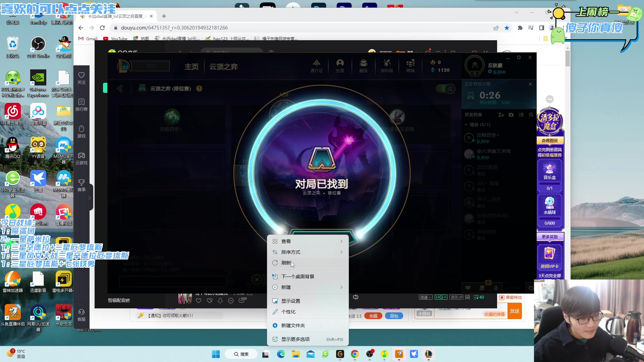
Task: Open the 通行证 pass icon in League client
Action: point(316,66)
